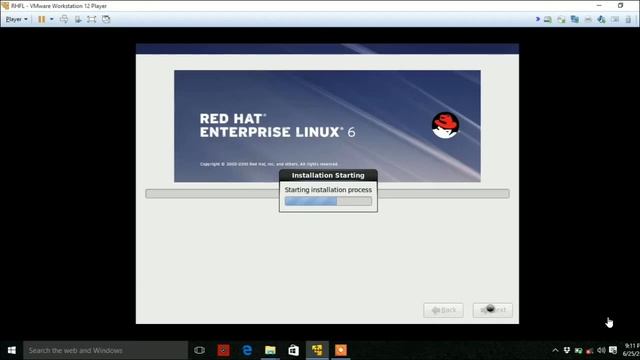This screenshot has width=640, height=360.
Task: Open the orange app icon on taskbar
Action: click(x=341, y=350)
